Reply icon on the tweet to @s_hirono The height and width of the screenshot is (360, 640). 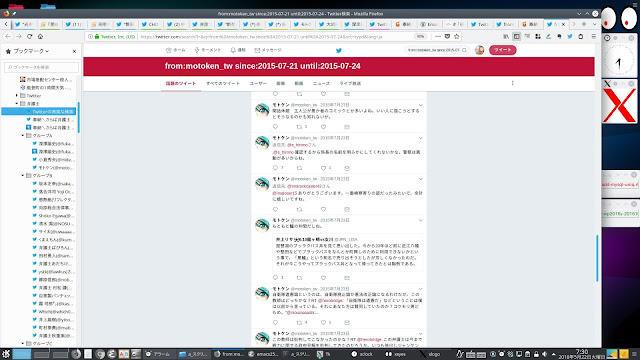point(276,168)
